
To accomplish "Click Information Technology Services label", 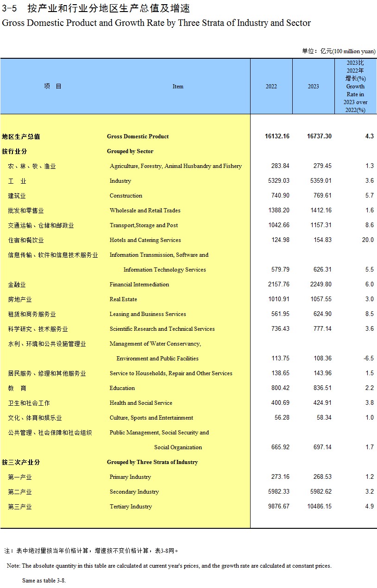I will pos(165,270).
